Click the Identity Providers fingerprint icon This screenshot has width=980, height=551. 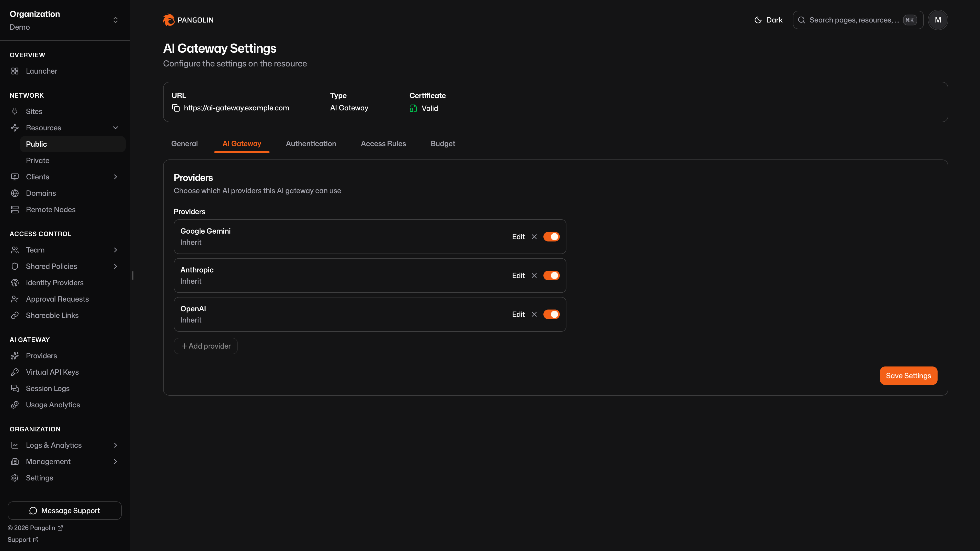tap(15, 283)
